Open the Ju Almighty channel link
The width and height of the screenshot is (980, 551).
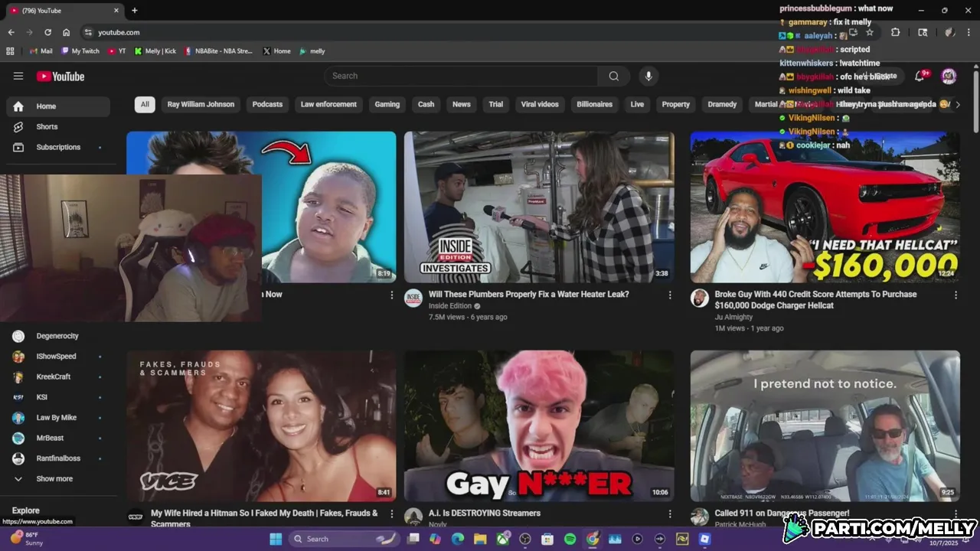click(x=734, y=317)
